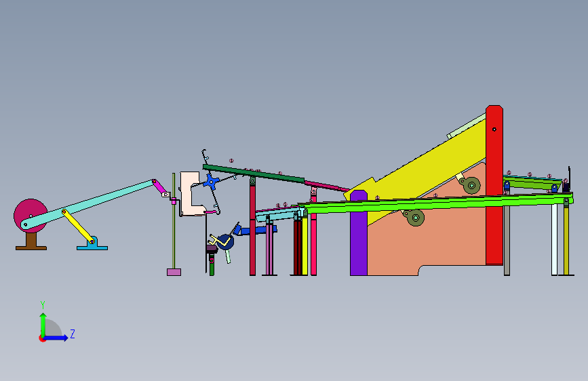Select the mauve twin post under the cyan tray
Screen dimensions: 588x381
click(269, 248)
